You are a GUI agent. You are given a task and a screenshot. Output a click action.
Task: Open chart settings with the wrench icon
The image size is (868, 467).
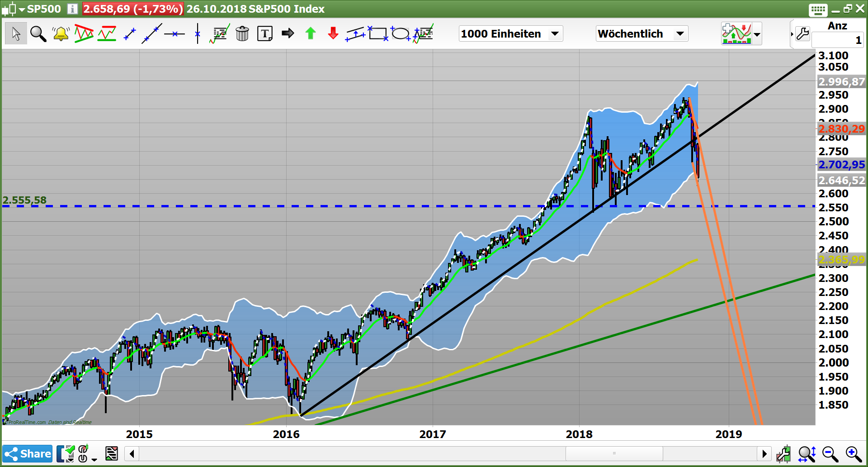803,33
